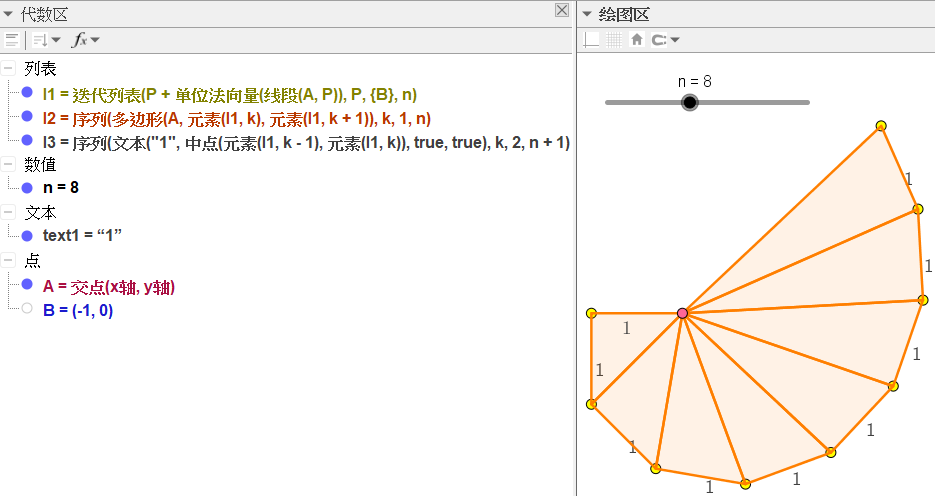This screenshot has width=935, height=496.
Task: Click the 列表 group label
Action: [40, 69]
